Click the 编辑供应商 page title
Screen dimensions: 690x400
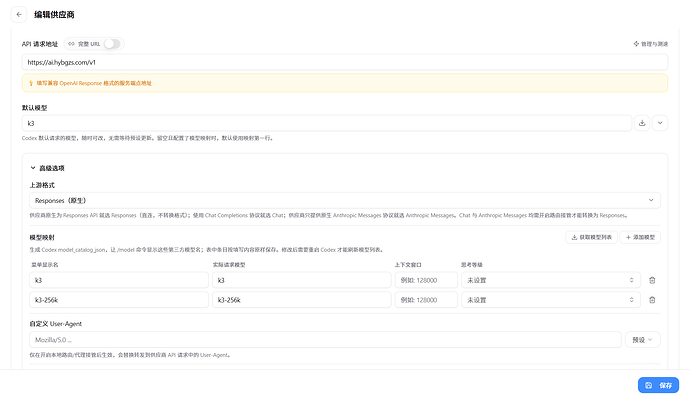pyautogui.click(x=54, y=15)
